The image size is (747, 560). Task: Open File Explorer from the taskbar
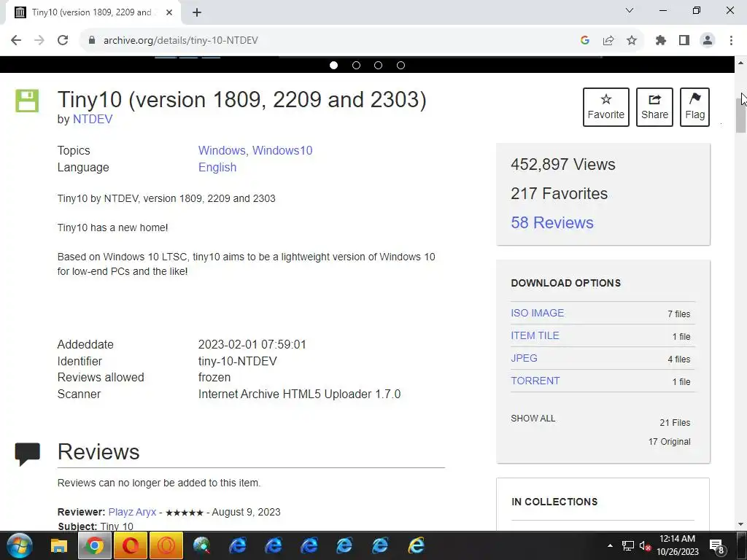[59, 545]
